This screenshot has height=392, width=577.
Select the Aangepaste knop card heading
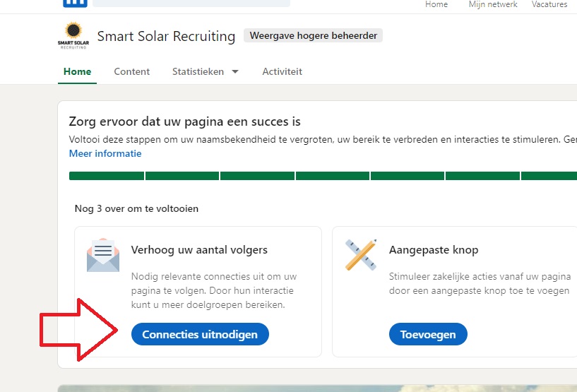(x=434, y=250)
